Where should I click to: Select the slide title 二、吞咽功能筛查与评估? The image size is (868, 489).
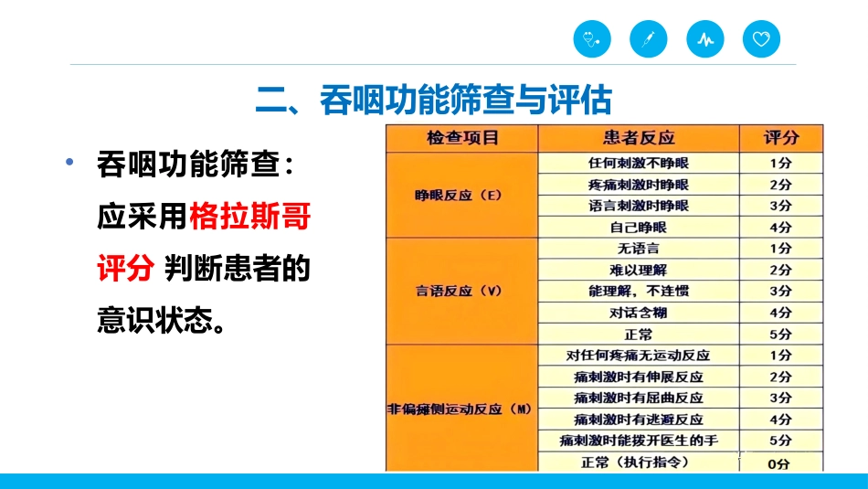click(433, 100)
